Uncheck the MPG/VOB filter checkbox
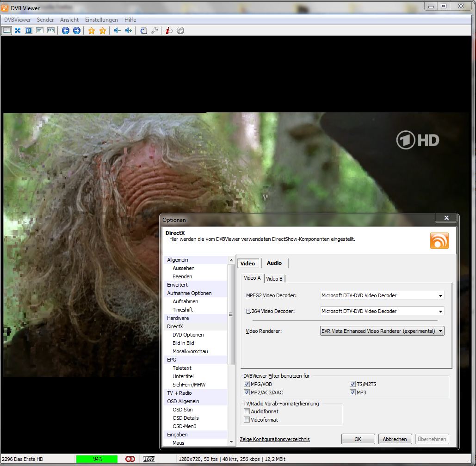The height and width of the screenshot is (466, 476). (247, 384)
